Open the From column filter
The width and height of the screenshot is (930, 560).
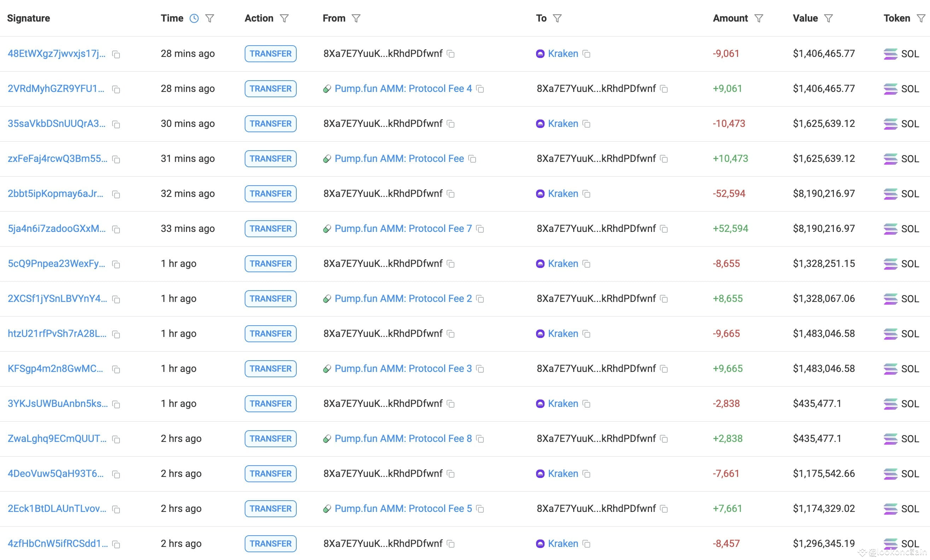click(356, 18)
